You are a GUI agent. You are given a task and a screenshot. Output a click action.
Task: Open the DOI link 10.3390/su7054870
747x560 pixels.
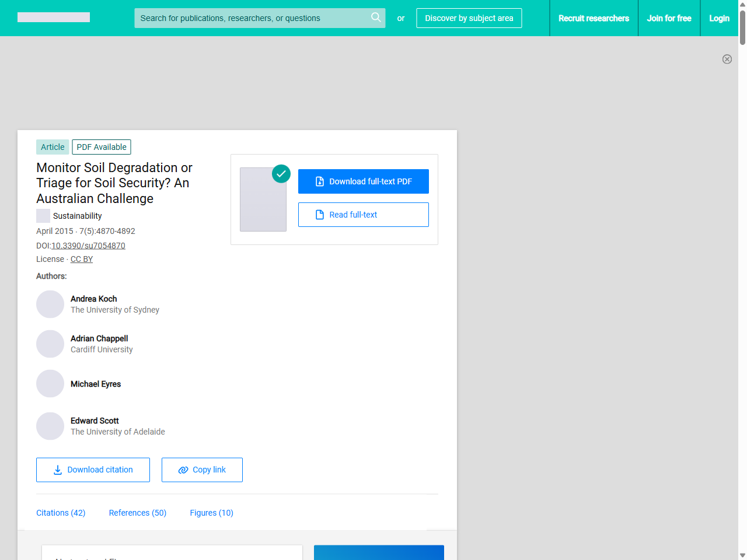coord(88,246)
